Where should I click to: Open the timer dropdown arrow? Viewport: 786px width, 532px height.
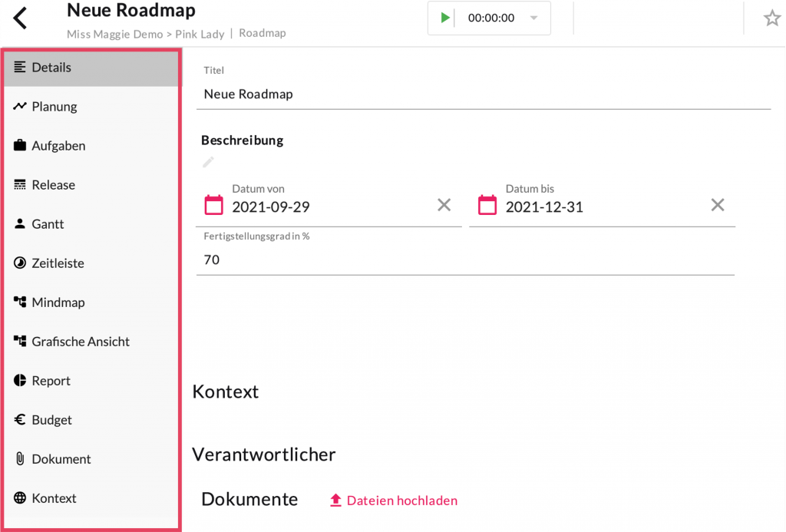[534, 18]
